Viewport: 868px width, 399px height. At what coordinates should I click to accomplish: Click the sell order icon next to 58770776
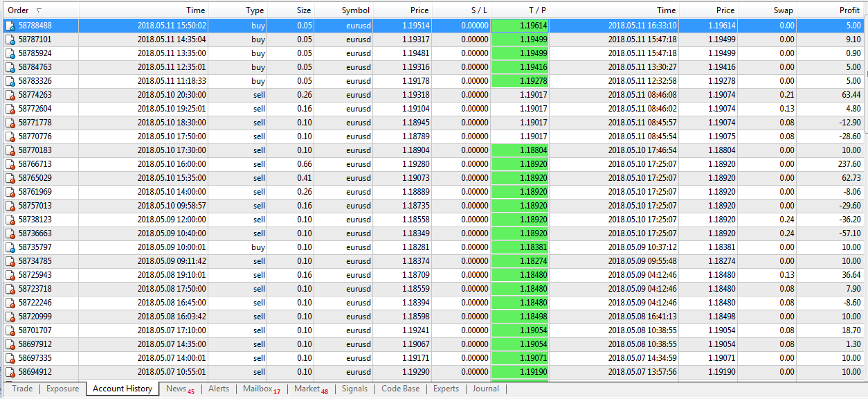click(x=10, y=136)
